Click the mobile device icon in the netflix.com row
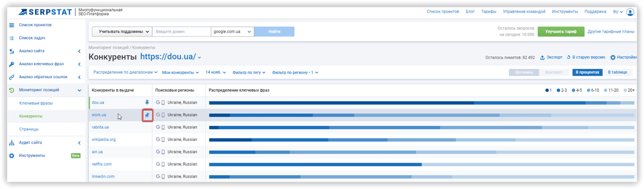Viewport: 644px width, 189px height. (x=163, y=164)
